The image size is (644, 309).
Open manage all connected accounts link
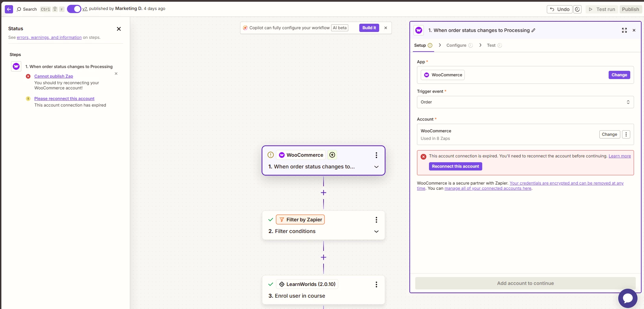point(488,188)
